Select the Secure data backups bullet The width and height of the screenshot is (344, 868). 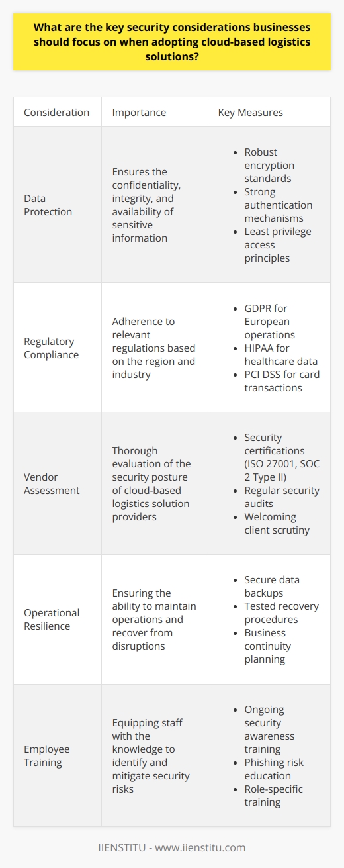tap(263, 587)
